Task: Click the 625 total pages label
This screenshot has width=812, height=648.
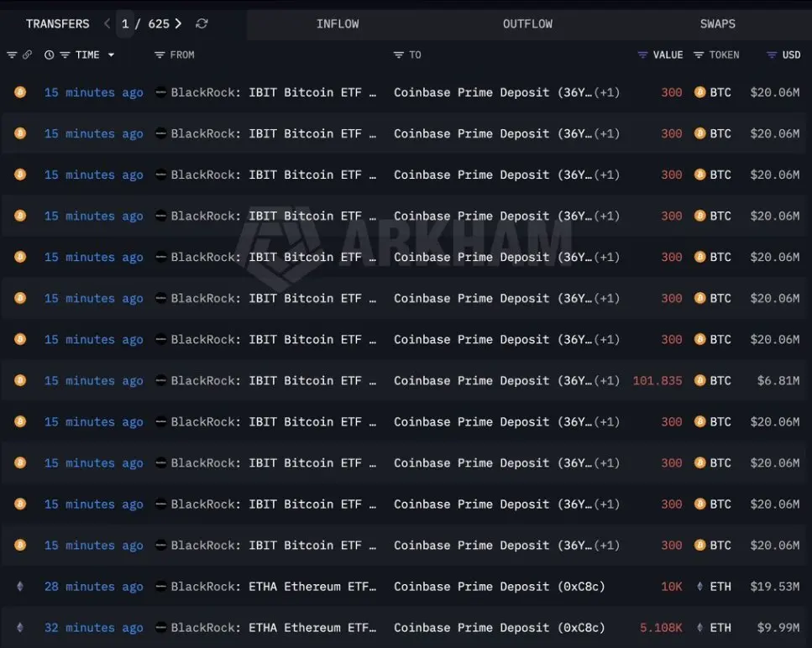Action: [159, 24]
